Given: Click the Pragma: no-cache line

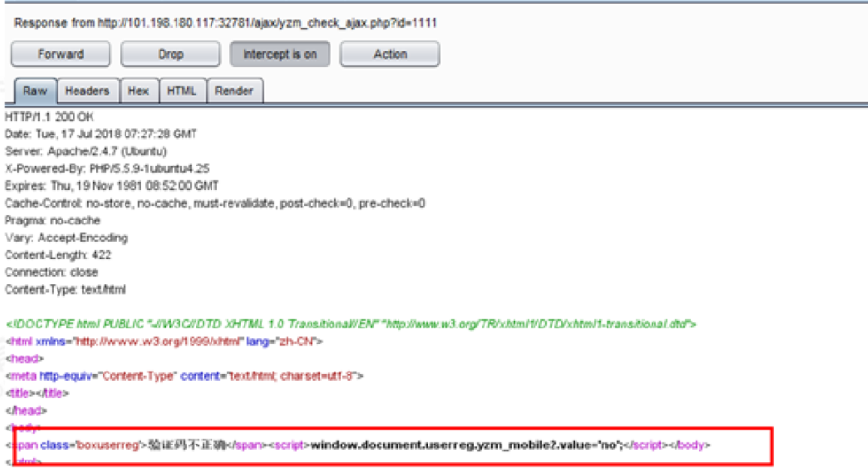Looking at the screenshot, I should 53,220.
